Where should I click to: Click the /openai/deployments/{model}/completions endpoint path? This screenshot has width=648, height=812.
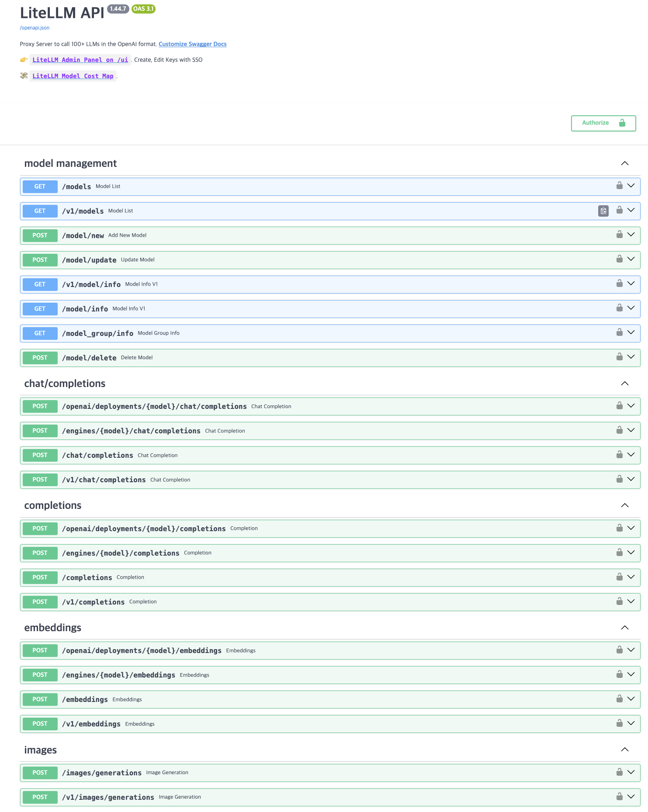tap(144, 529)
